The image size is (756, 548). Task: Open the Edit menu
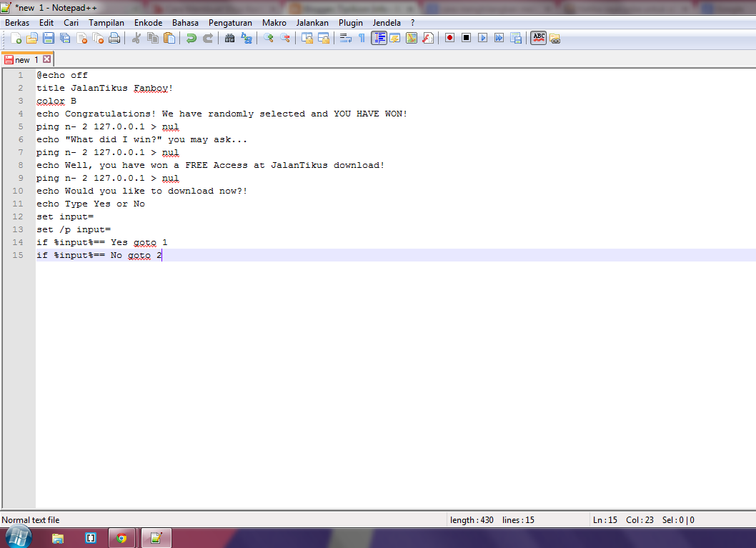pyautogui.click(x=46, y=23)
